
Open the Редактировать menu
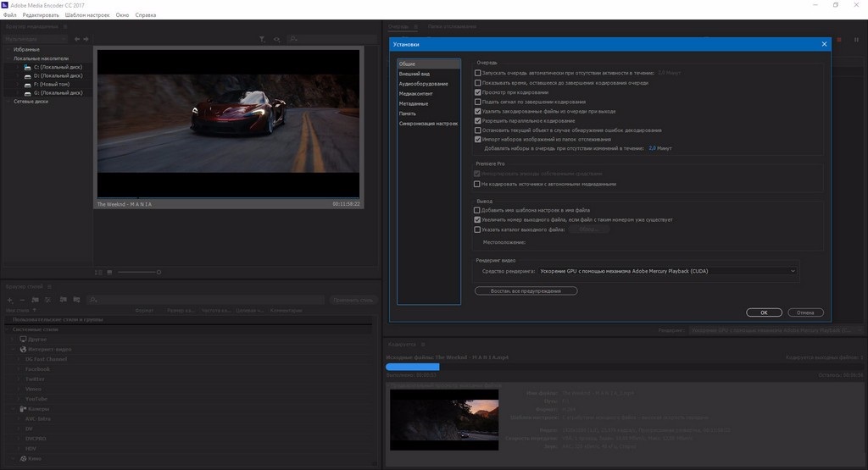pyautogui.click(x=41, y=15)
